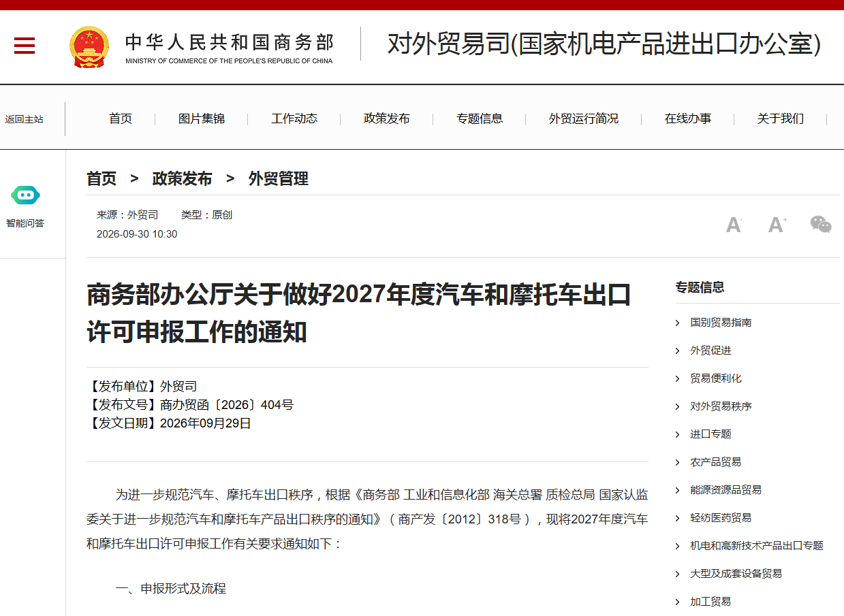
Task: Click 外贸管理 in breadcrumb
Action: pyautogui.click(x=279, y=179)
